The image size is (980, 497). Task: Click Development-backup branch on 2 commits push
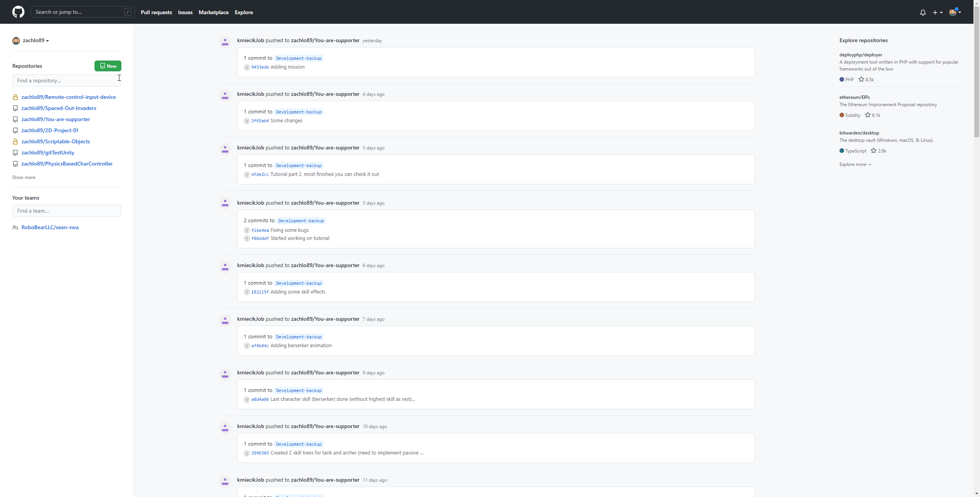point(301,221)
